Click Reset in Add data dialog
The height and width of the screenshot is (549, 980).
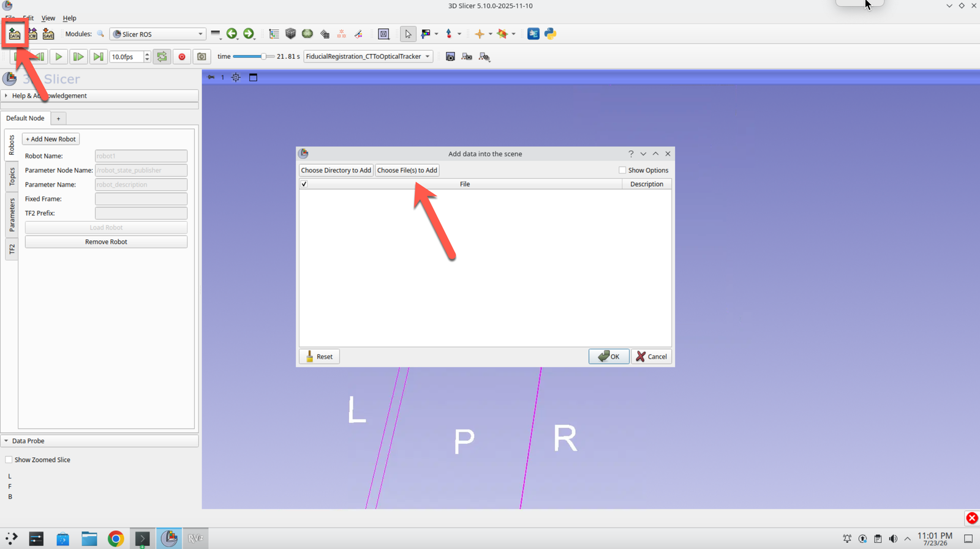319,356
